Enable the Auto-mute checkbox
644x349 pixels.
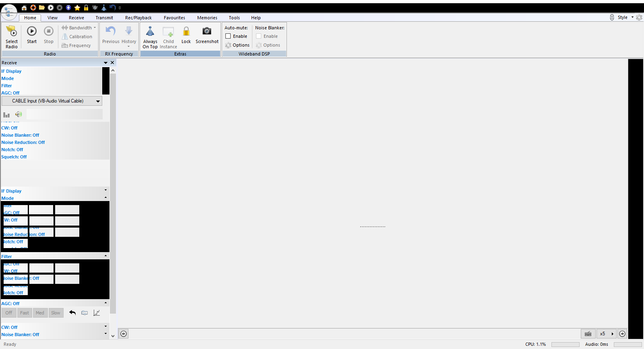pos(228,36)
